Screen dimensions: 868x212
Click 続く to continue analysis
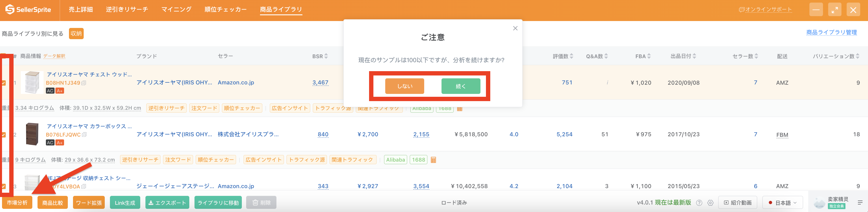461,86
